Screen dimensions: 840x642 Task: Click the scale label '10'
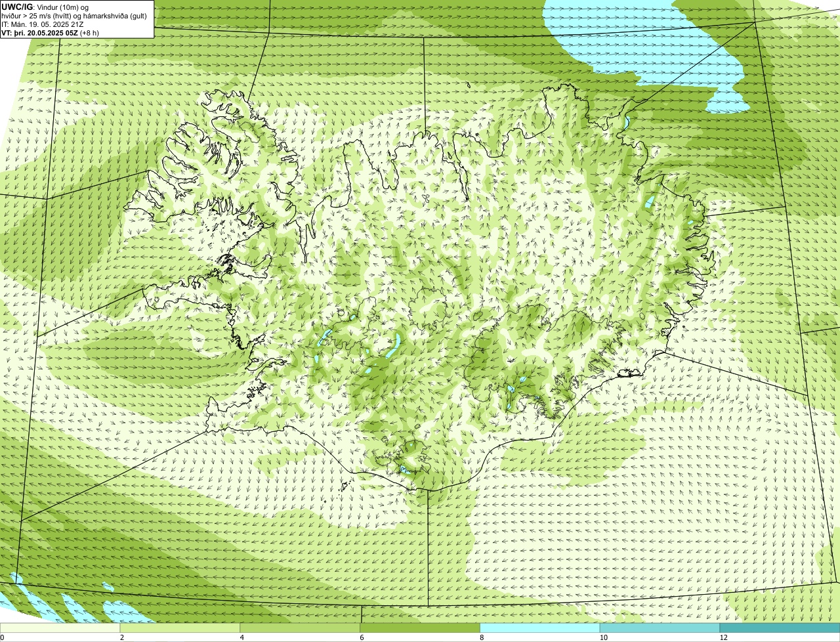pyautogui.click(x=603, y=637)
